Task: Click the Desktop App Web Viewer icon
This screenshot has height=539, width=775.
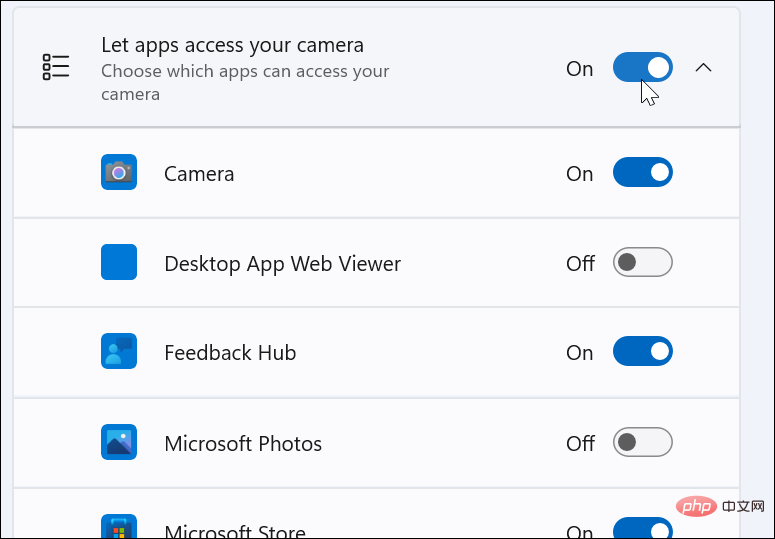Action: (x=119, y=262)
